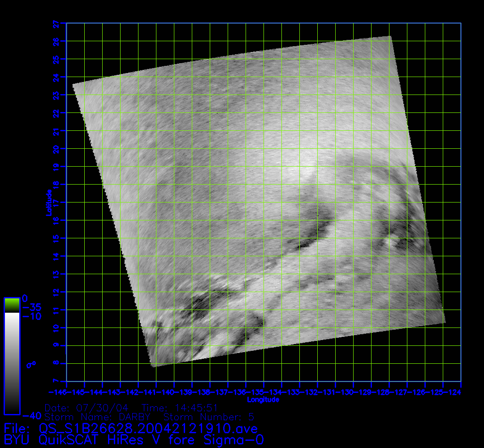Click the Longitude axis title
Image resolution: width=484 pixels, height=448 pixels.
(264, 399)
